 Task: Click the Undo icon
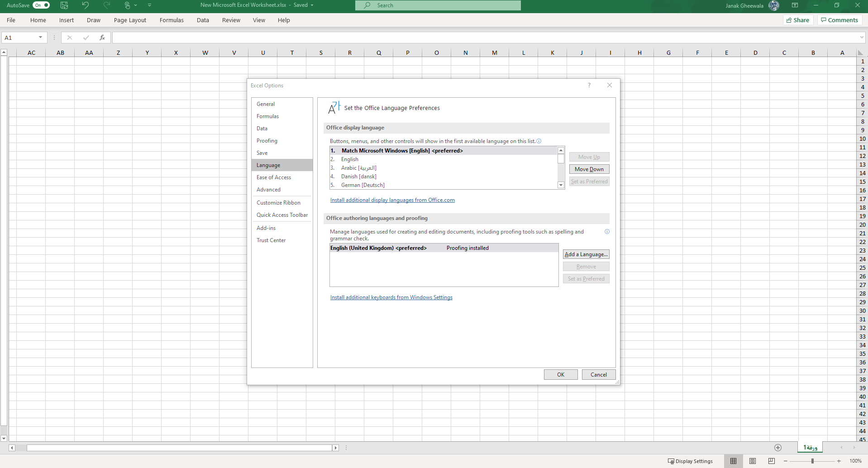(85, 5)
